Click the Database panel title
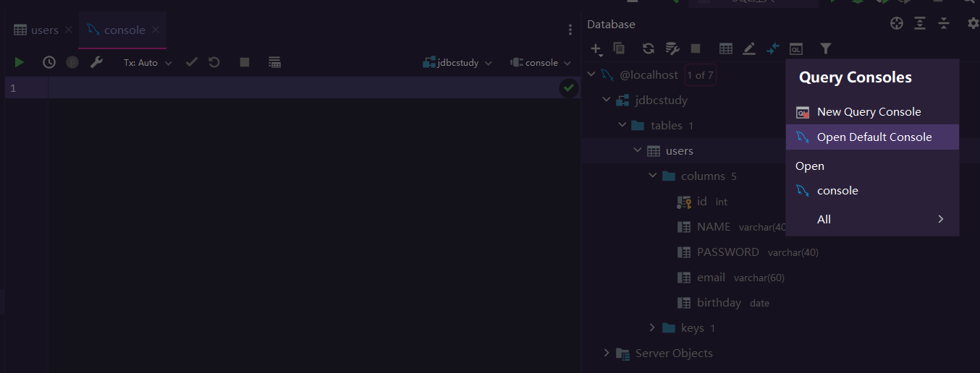 [611, 24]
